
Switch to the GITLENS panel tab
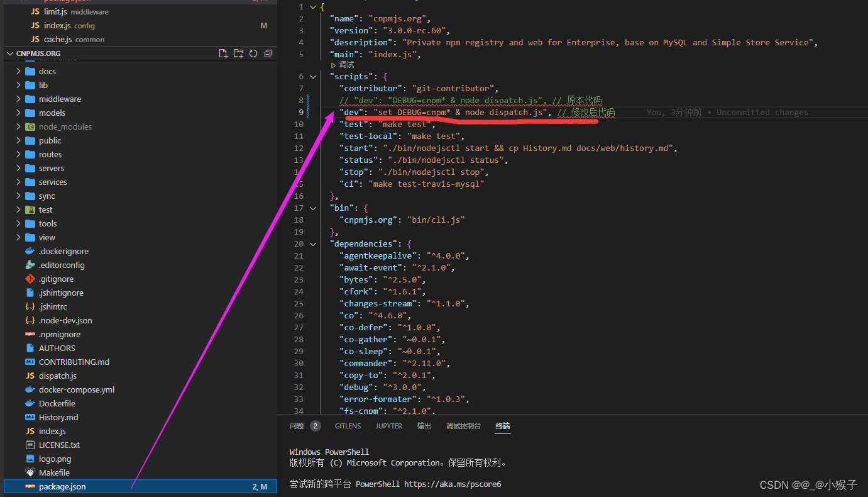coord(348,426)
